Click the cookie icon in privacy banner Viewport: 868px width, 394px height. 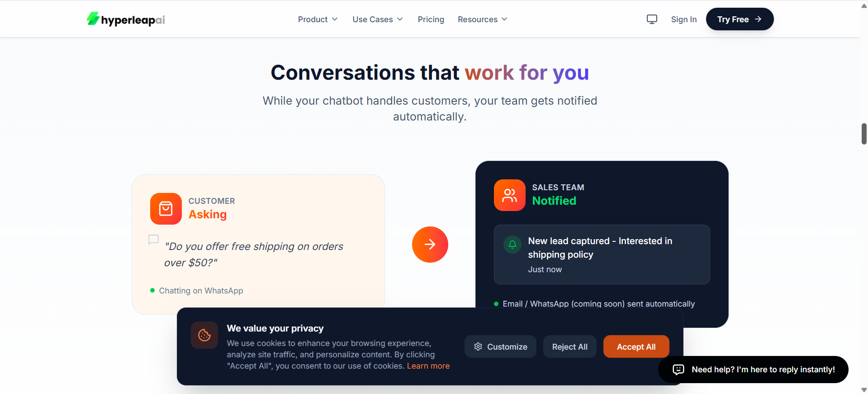204,335
